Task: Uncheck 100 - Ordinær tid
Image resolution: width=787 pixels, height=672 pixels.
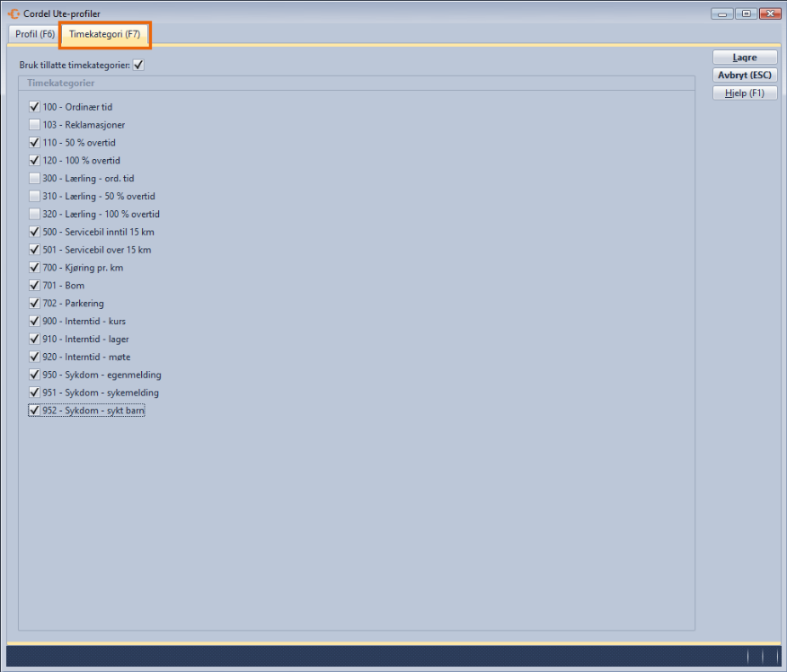Action: [x=34, y=107]
